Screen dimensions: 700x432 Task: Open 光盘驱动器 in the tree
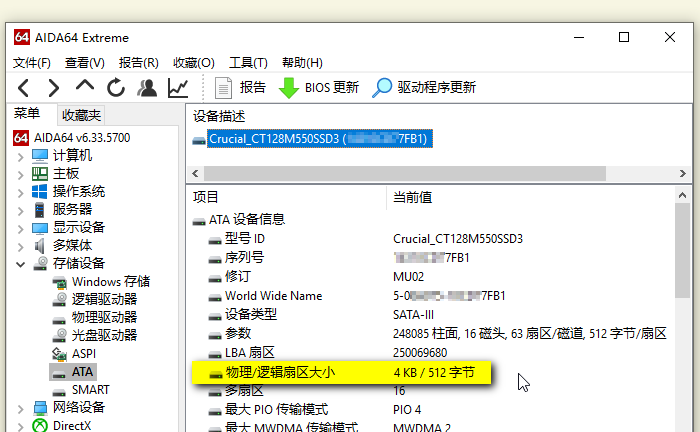click(x=95, y=335)
